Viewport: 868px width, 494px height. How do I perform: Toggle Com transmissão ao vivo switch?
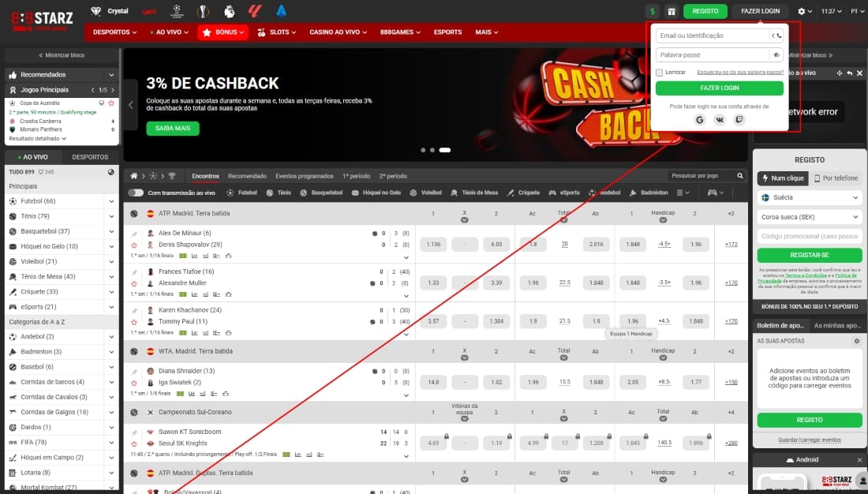pyautogui.click(x=136, y=193)
